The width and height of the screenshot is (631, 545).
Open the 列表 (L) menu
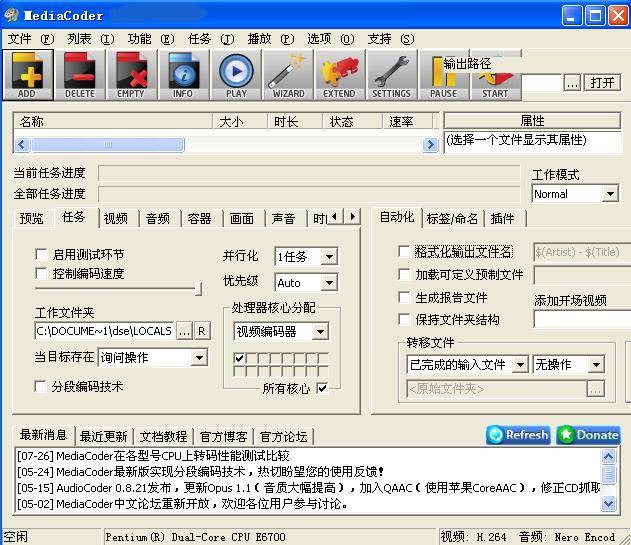click(91, 39)
